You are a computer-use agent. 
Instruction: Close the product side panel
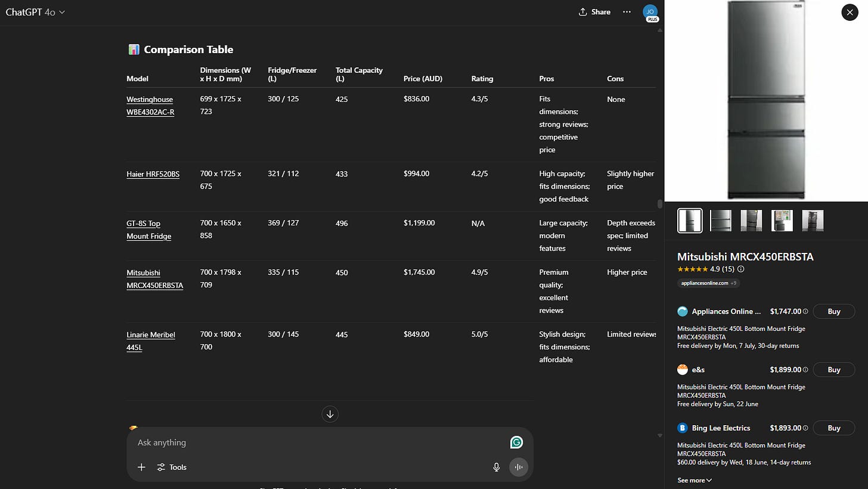[850, 12]
